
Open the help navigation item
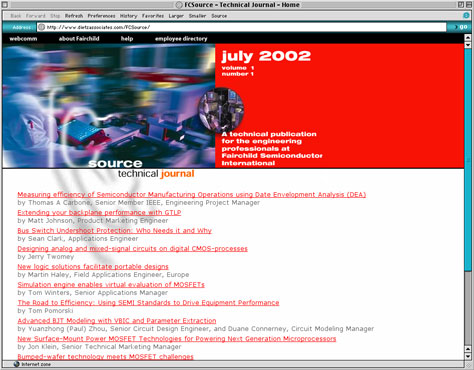pyautogui.click(x=127, y=39)
